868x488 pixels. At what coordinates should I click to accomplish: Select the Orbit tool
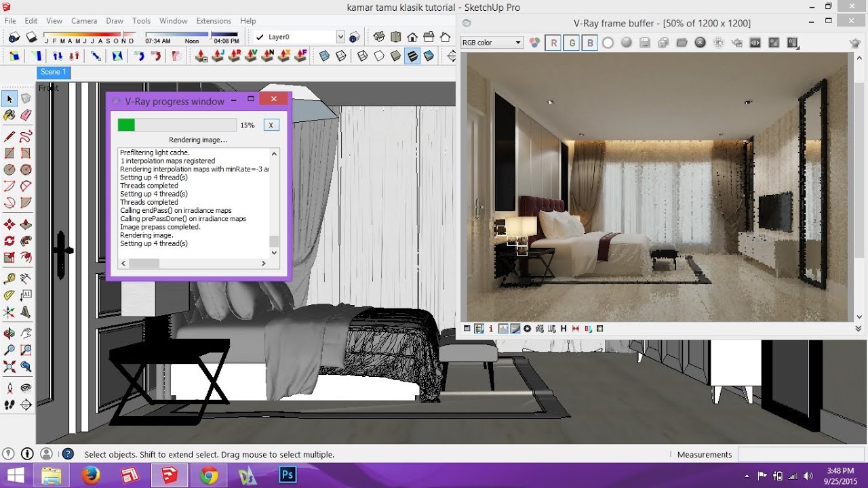pyautogui.click(x=9, y=333)
